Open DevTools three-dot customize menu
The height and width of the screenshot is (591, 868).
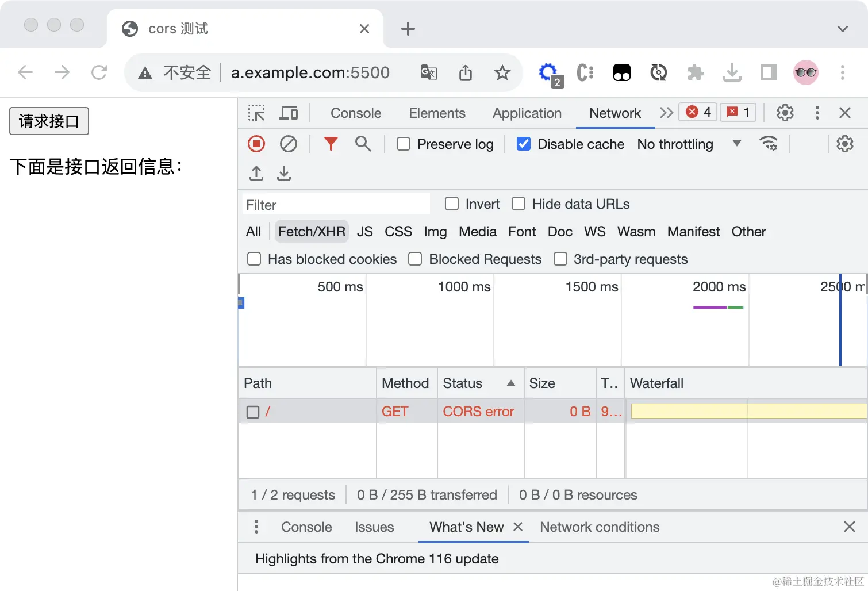click(x=817, y=113)
